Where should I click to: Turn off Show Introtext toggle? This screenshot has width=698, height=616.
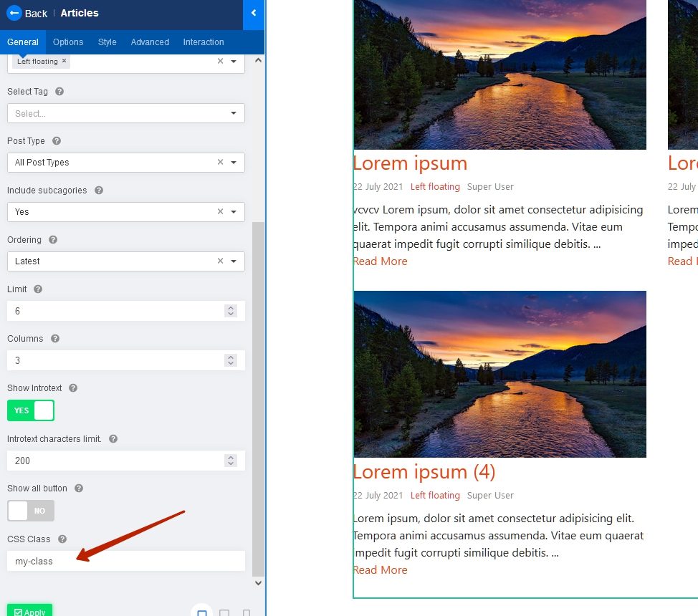coord(31,410)
